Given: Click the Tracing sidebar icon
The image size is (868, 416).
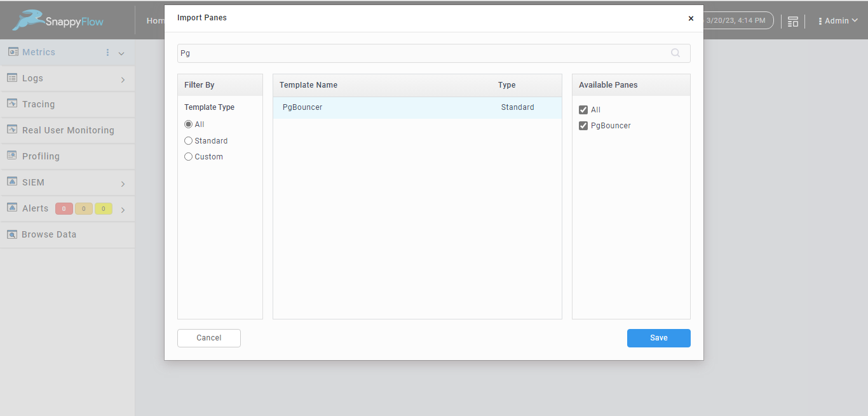Looking at the screenshot, I should (x=11, y=104).
